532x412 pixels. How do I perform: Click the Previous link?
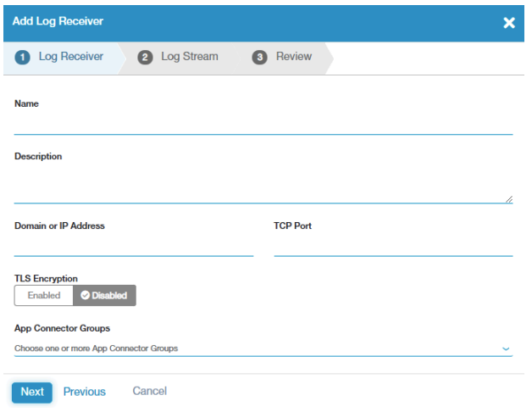(85, 392)
